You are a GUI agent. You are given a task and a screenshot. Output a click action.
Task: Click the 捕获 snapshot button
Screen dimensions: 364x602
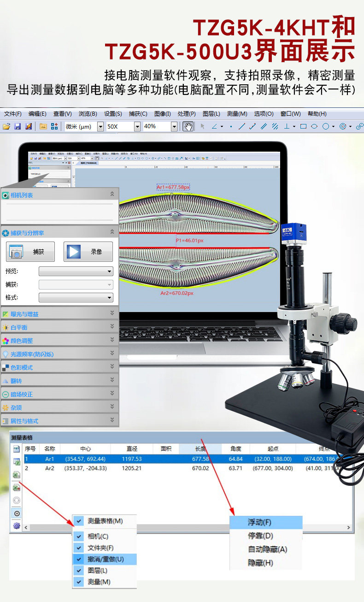pos(30,252)
